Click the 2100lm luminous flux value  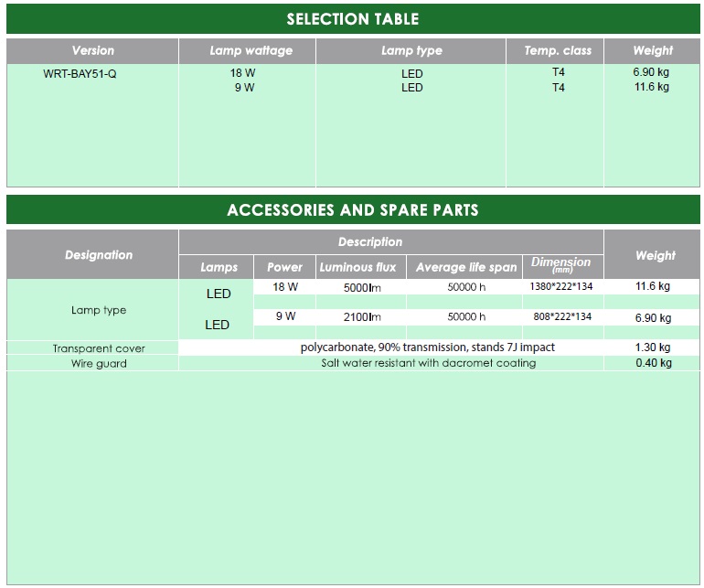[362, 317]
